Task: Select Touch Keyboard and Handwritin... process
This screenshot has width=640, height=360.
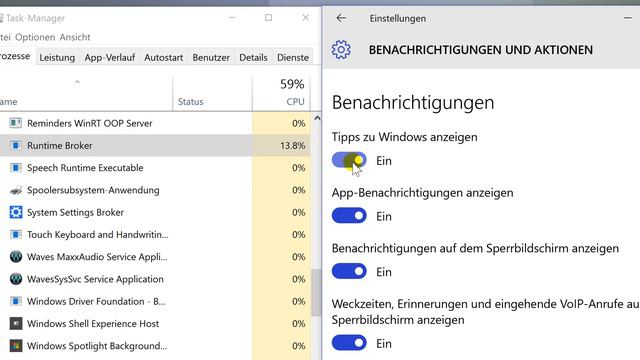Action: [155, 235]
